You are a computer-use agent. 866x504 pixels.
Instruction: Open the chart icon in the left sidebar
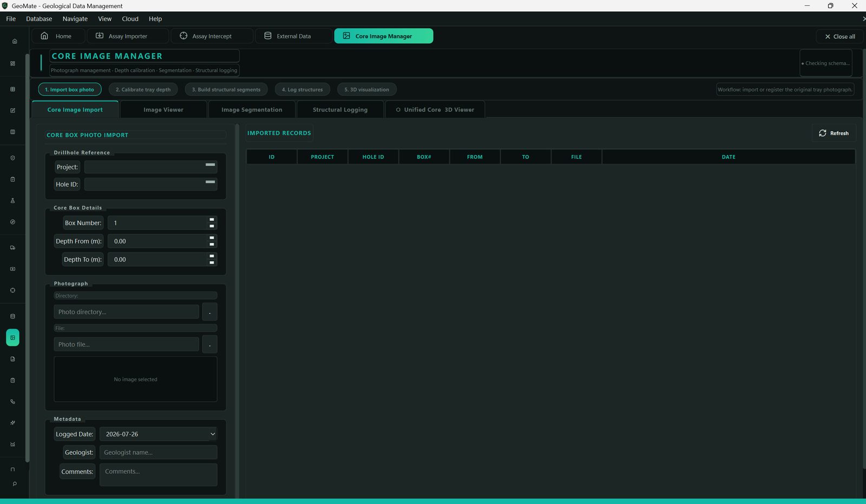coord(12,445)
